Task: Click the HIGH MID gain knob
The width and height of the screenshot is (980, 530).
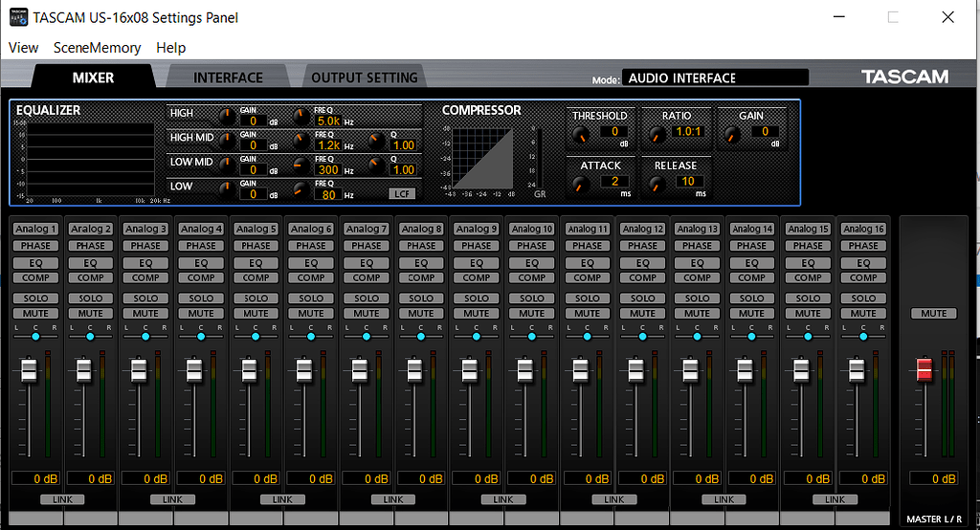Action: 227,141
